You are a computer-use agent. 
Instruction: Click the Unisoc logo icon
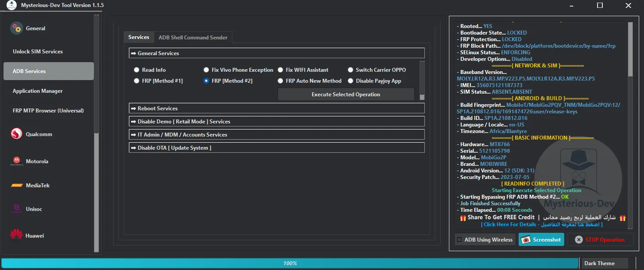pos(17,209)
